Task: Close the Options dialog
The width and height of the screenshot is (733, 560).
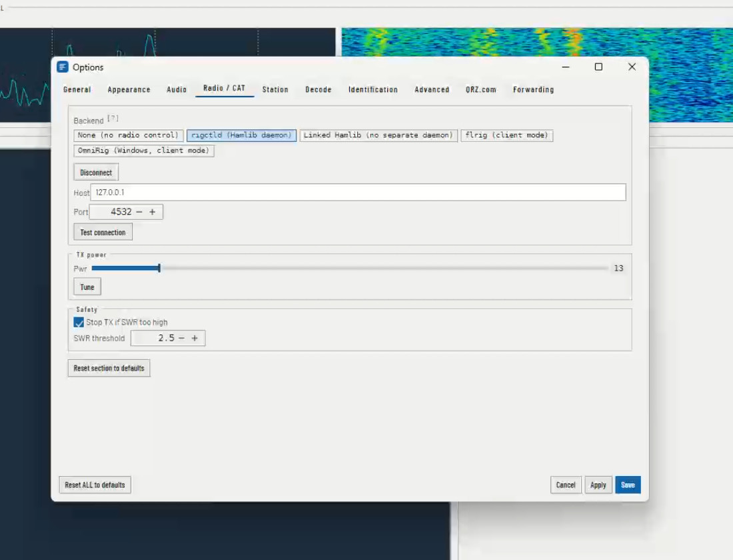Action: (x=632, y=67)
